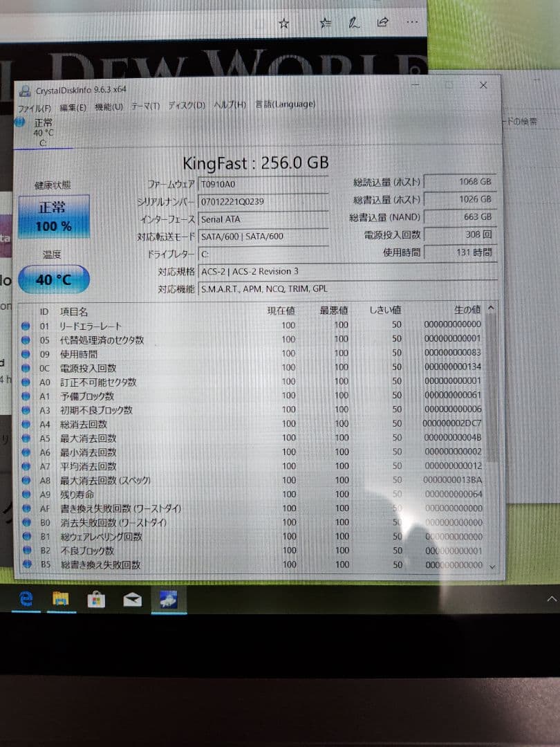Select the raw value 000000002DC7
Viewport: 560px width, 747px height.
tap(452, 423)
